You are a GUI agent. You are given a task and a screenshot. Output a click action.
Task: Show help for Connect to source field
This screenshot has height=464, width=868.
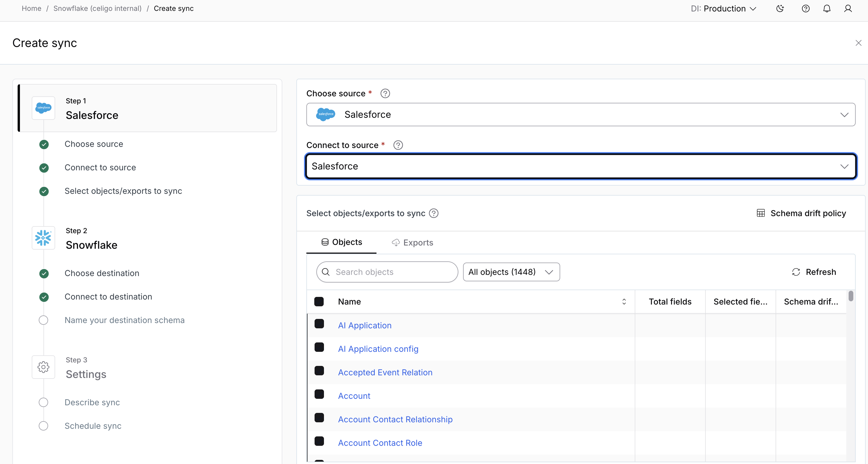pyautogui.click(x=398, y=145)
